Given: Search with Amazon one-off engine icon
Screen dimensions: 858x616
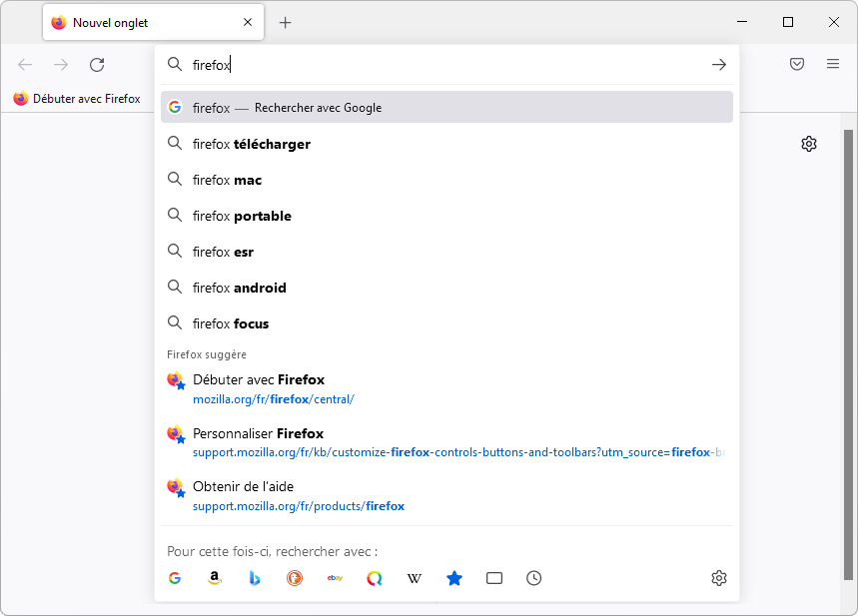Looking at the screenshot, I should coord(215,578).
